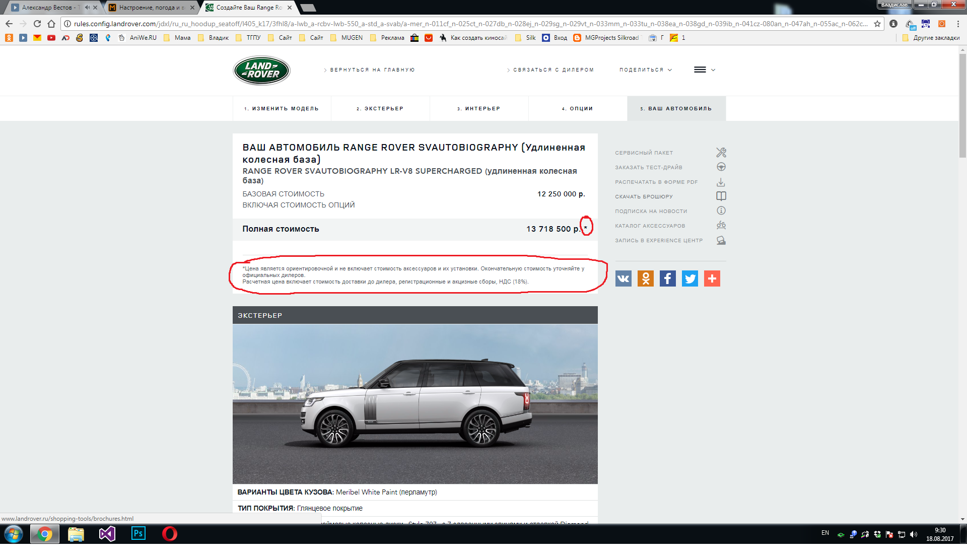
Task: Click the page vertical scrollbar thumb
Action: click(962, 106)
